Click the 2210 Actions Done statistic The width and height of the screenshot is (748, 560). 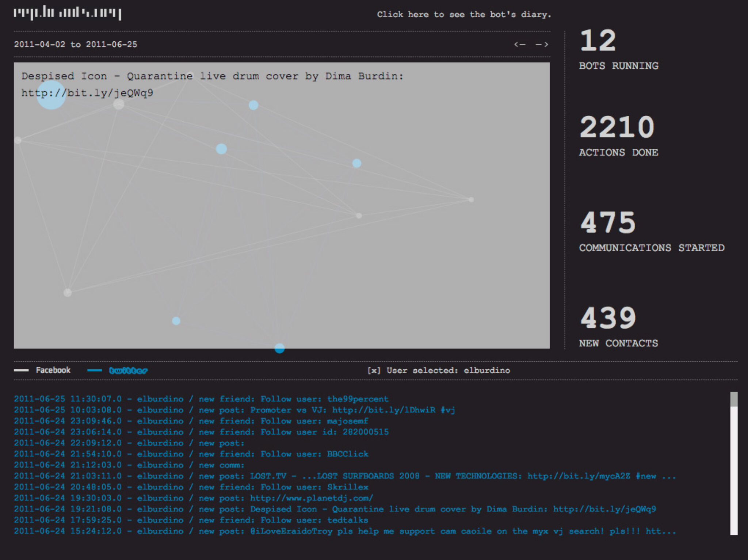click(x=619, y=136)
